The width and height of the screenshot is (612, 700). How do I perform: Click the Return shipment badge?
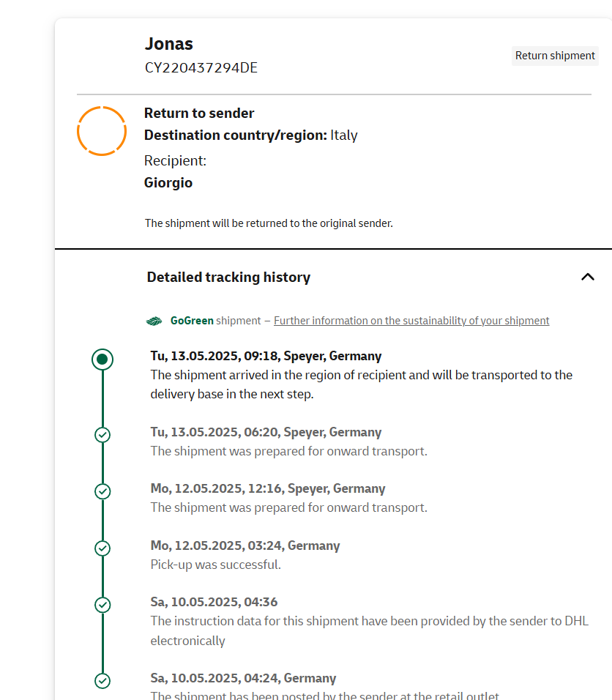point(555,56)
